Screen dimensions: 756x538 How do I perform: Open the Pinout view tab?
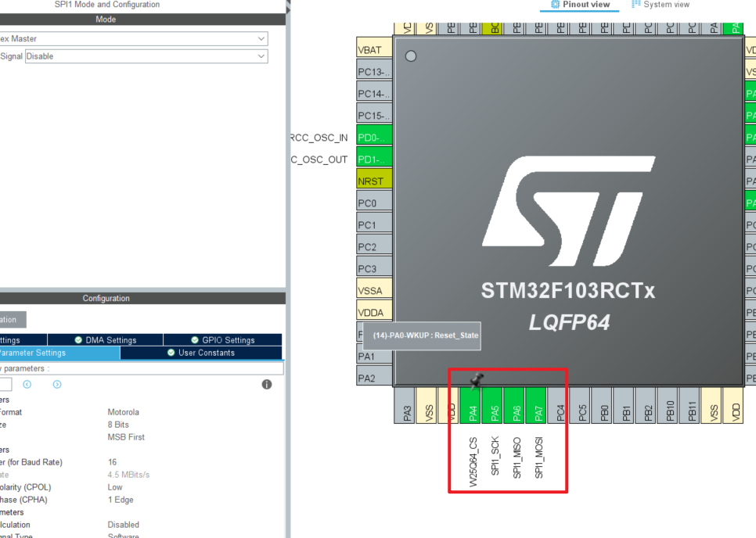click(x=580, y=5)
